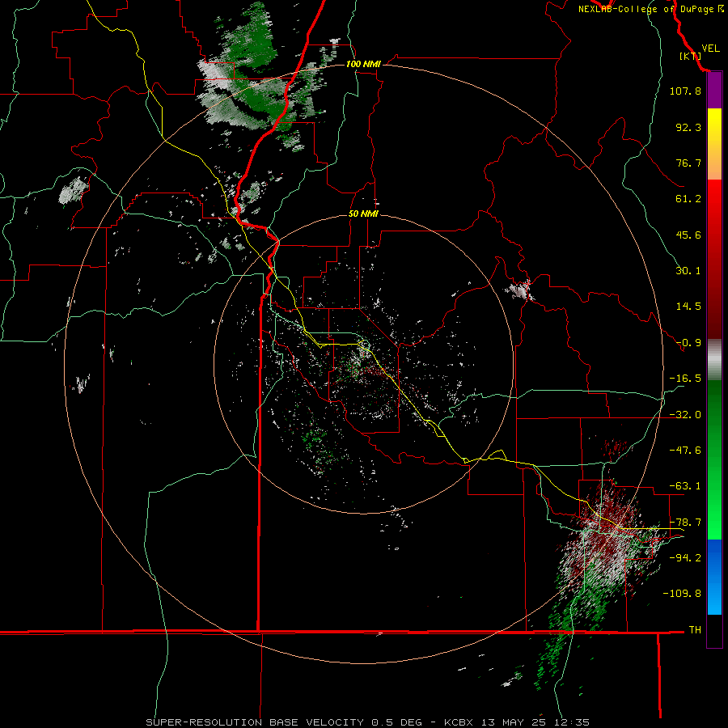Click the -63.1 legend value
Viewport: 728px width, 728px height.
685,486
